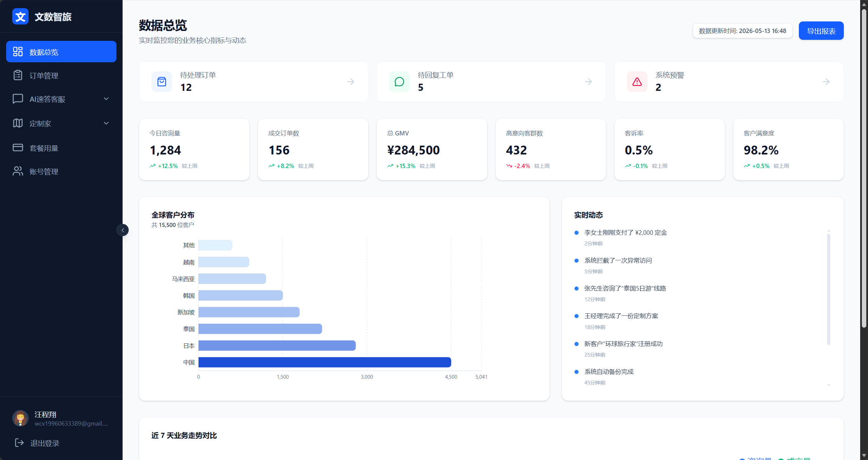Open 套餐用量 sidebar entry
The width and height of the screenshot is (868, 460).
(61, 148)
